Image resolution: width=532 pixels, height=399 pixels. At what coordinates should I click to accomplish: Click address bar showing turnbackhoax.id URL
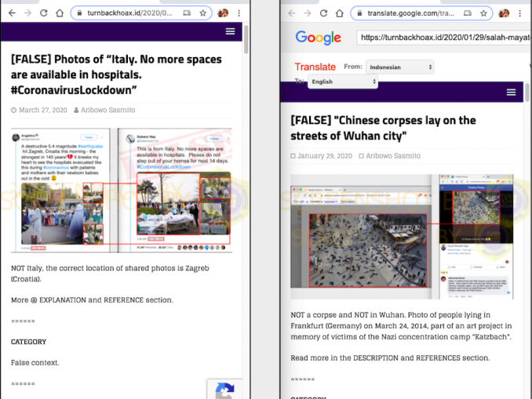tap(141, 13)
